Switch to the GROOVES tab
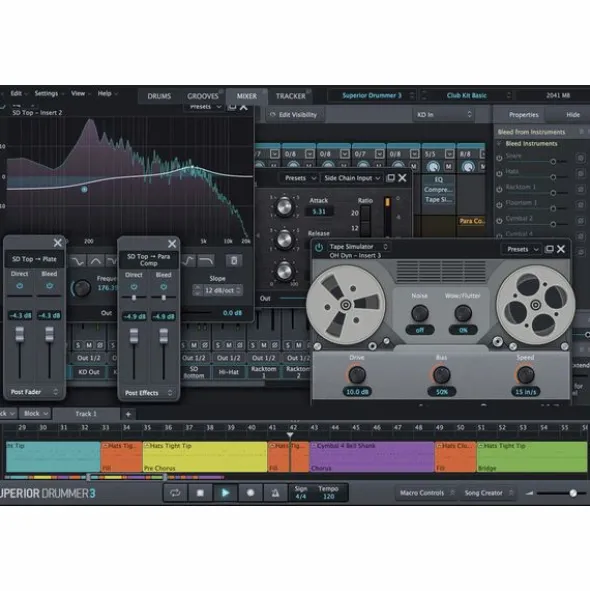 (203, 96)
